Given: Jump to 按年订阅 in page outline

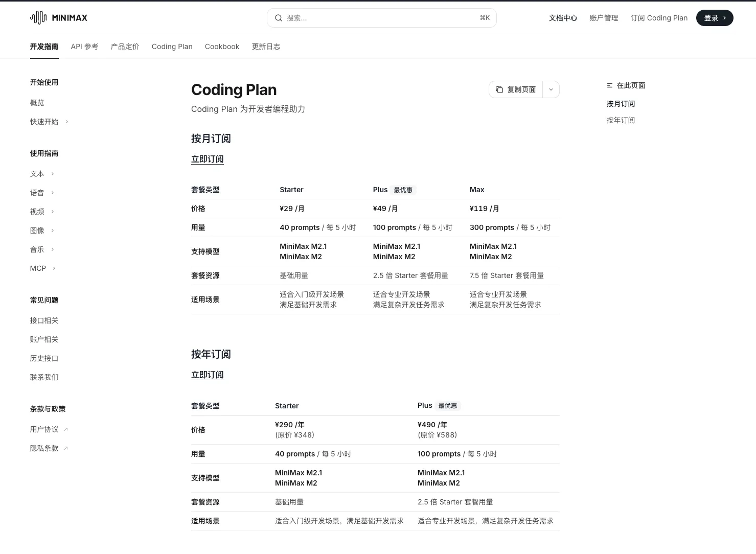Looking at the screenshot, I should [x=621, y=120].
